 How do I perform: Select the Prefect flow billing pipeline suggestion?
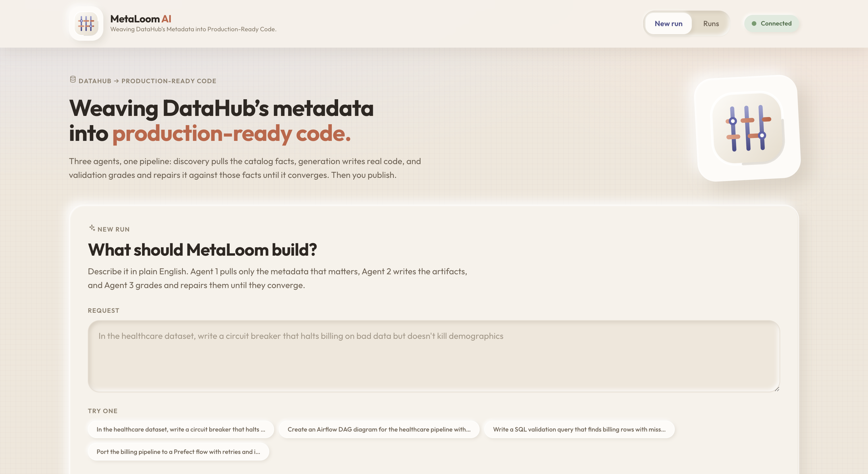tap(179, 451)
